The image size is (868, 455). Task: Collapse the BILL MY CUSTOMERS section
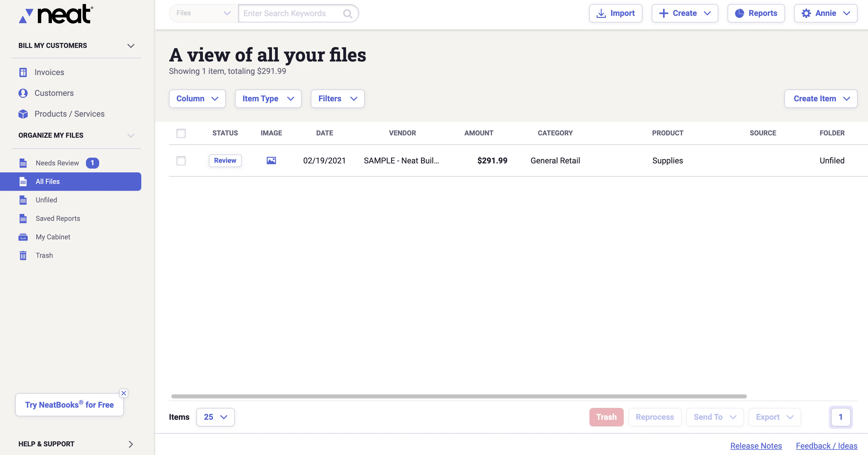click(x=131, y=46)
